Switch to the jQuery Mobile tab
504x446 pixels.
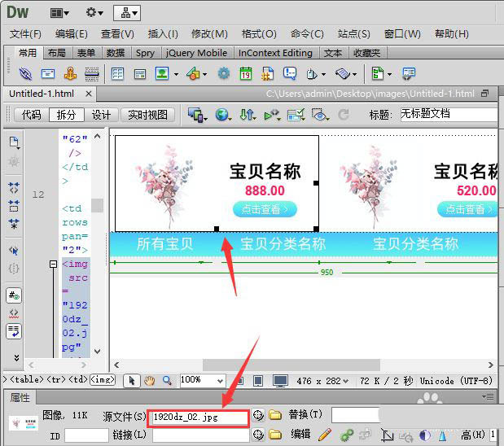click(x=196, y=53)
